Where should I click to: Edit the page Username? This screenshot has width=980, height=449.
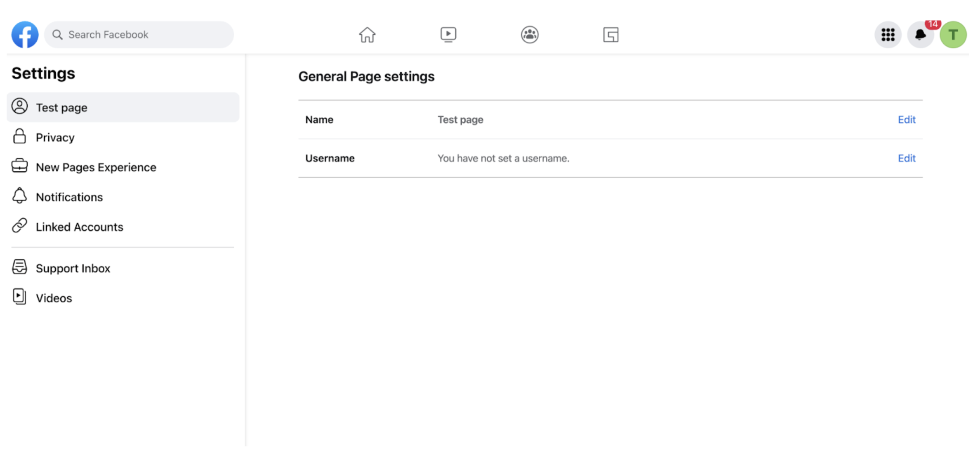(906, 158)
